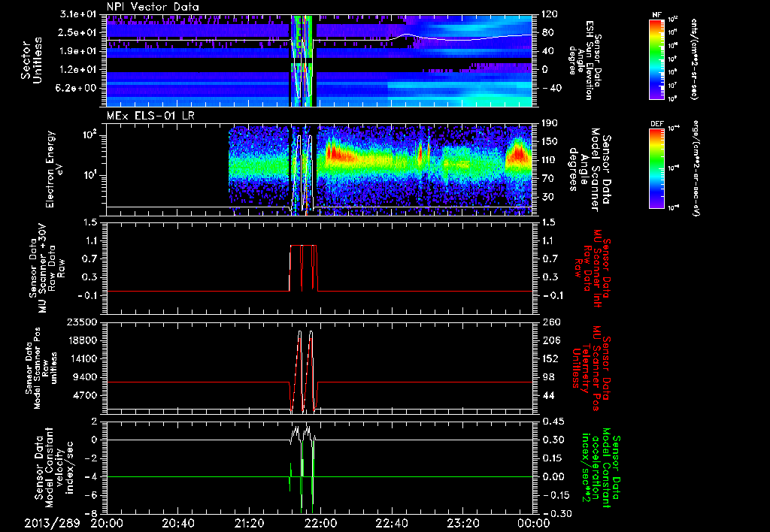
Task: Click the "-8" velocity tick value
Action: pyautogui.click(x=91, y=513)
